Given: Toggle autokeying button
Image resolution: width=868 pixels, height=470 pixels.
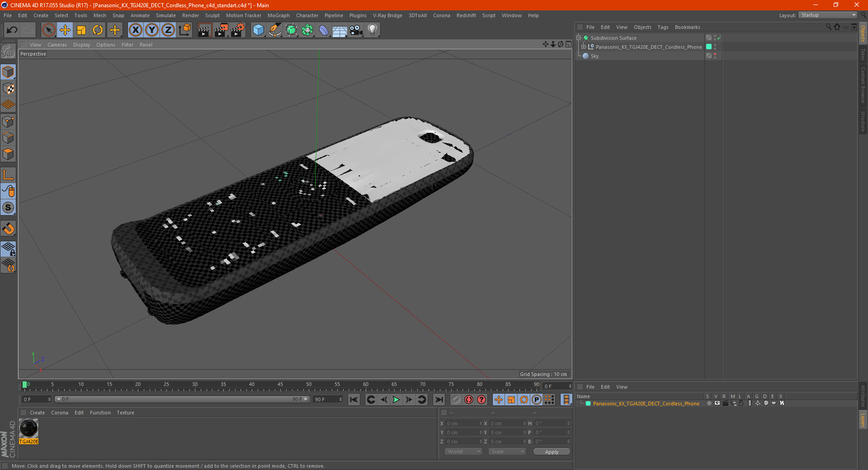Looking at the screenshot, I should [x=469, y=399].
